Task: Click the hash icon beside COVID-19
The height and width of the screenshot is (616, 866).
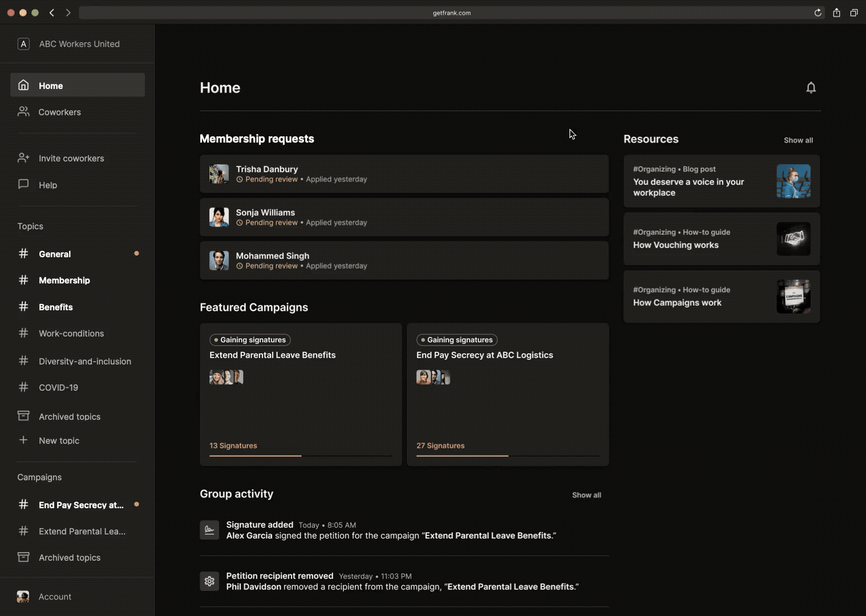Action: [x=23, y=387]
